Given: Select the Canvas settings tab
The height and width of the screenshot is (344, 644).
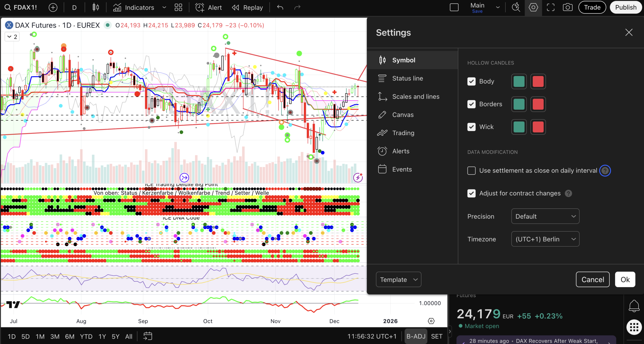Looking at the screenshot, I should pyautogui.click(x=403, y=115).
